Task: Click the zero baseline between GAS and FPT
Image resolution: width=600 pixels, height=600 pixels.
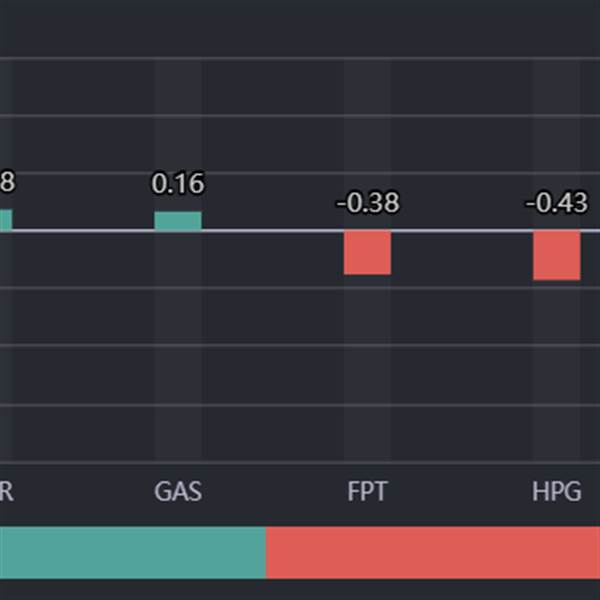Action: click(x=272, y=231)
